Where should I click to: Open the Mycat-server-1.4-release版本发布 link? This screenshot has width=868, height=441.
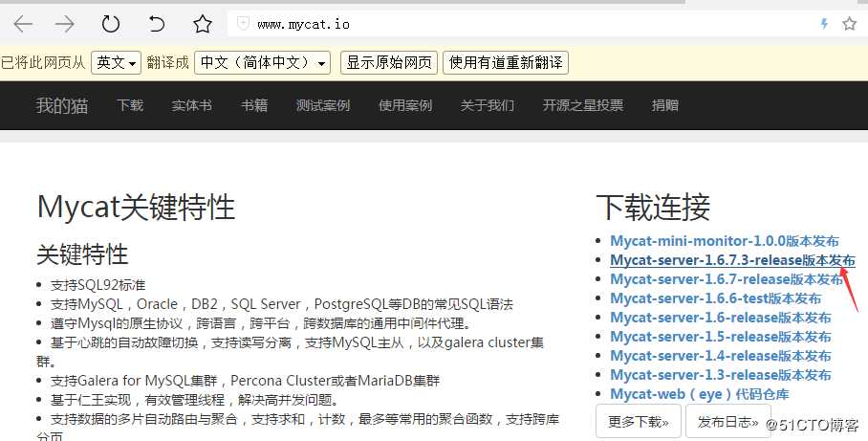click(720, 356)
